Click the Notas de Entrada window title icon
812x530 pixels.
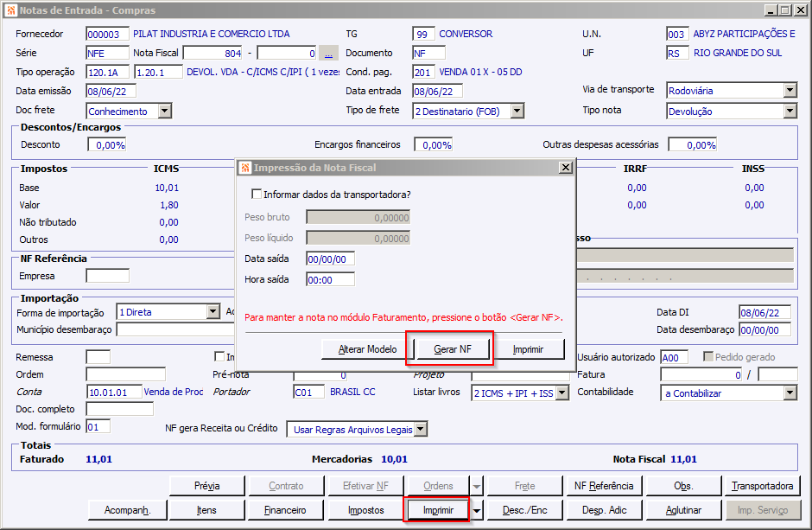11,10
